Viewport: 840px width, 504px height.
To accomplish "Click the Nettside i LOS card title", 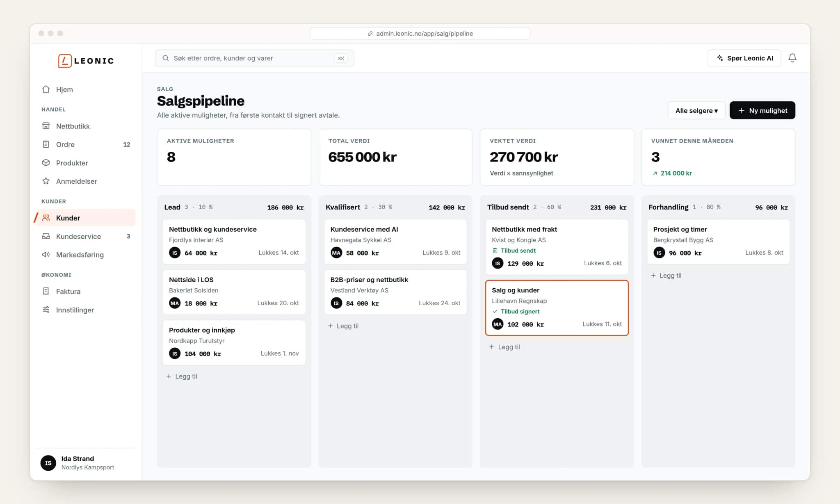I will point(191,280).
